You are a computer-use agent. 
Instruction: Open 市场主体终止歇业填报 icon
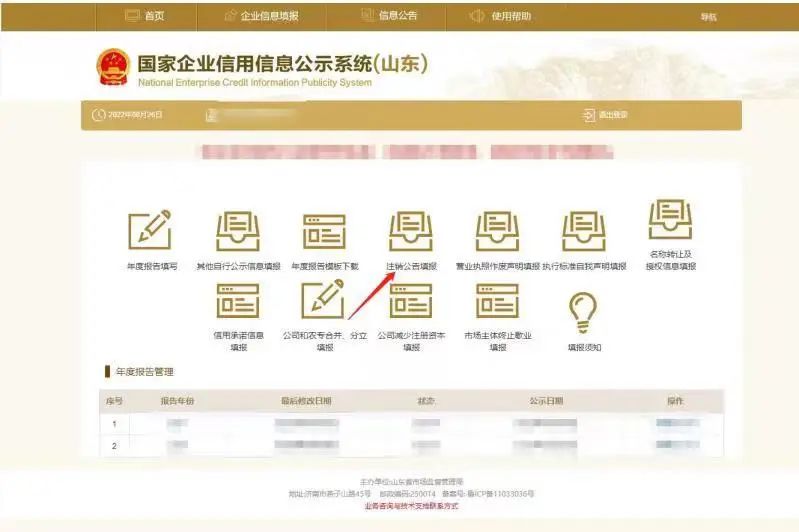click(497, 301)
